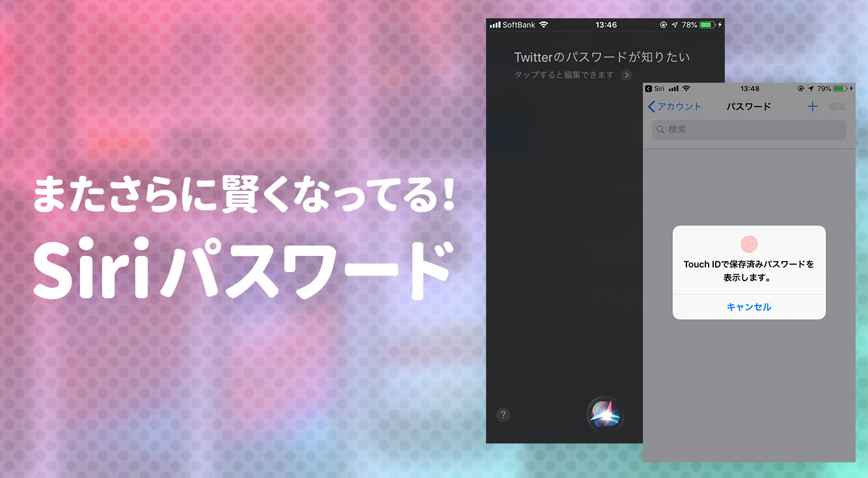Tap the 78% battery indicator
This screenshot has width=868, height=478.
pos(701,25)
